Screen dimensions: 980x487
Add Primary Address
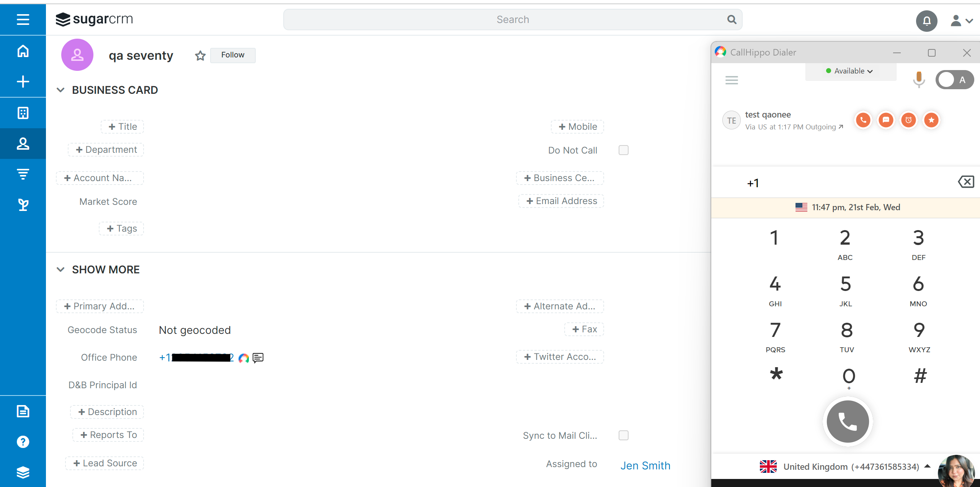tap(100, 306)
